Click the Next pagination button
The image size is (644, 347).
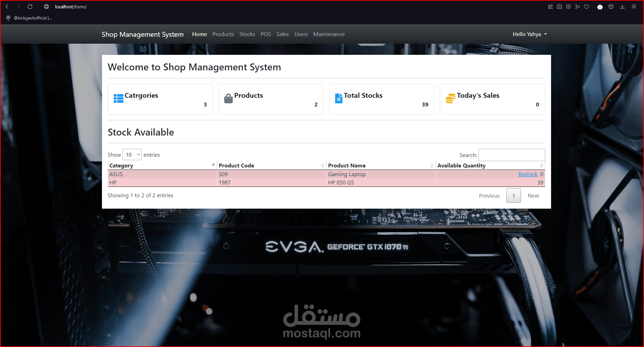[x=533, y=196]
